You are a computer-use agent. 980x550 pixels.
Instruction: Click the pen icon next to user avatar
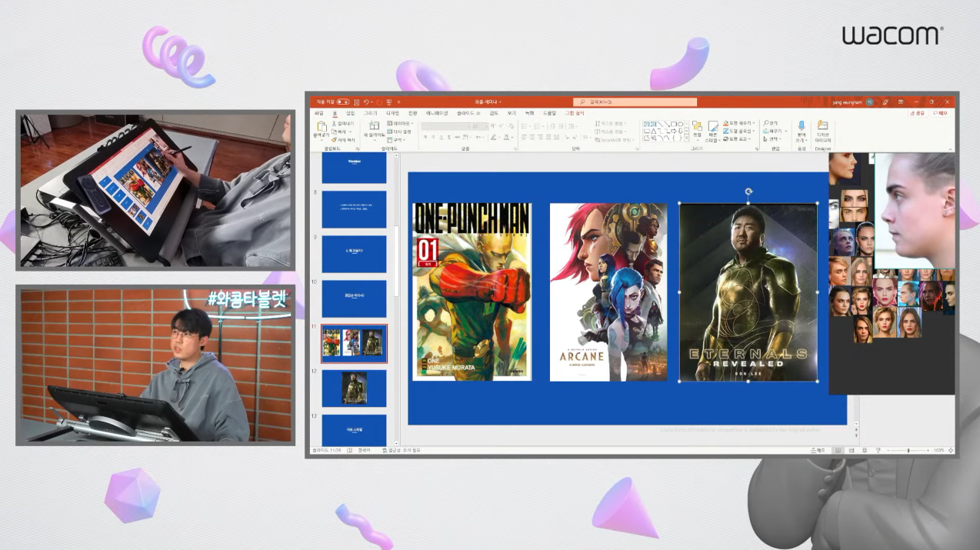click(x=885, y=102)
